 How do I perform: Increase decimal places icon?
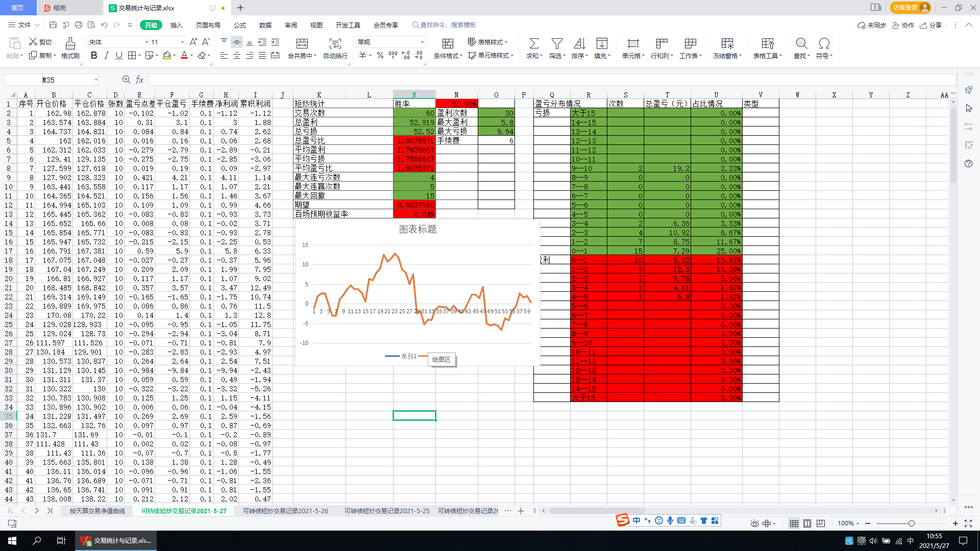tap(406, 55)
